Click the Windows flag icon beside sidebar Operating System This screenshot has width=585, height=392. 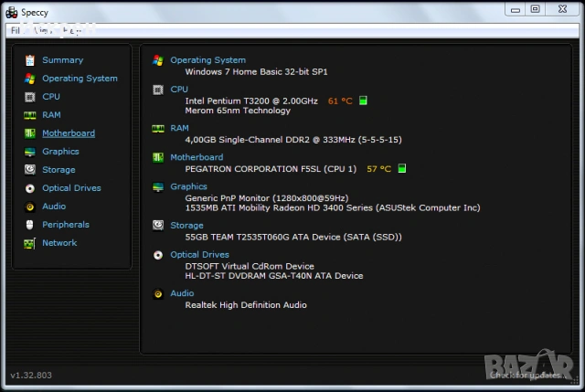pos(30,79)
